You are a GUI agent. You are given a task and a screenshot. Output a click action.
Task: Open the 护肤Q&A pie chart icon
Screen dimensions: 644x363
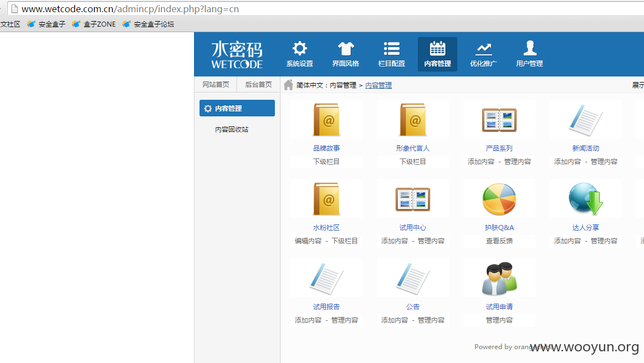pyautogui.click(x=499, y=199)
